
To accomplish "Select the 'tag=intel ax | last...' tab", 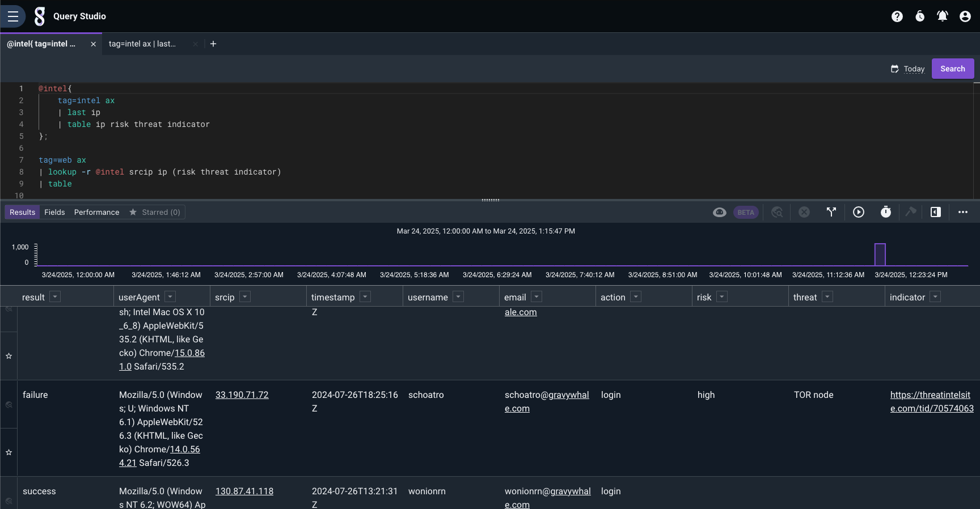I will point(142,44).
